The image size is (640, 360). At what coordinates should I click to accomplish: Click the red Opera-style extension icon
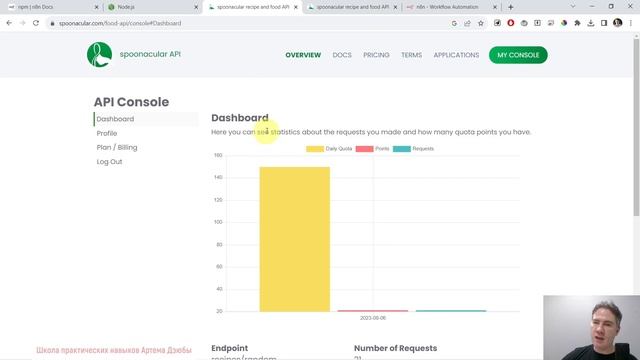pyautogui.click(x=511, y=23)
